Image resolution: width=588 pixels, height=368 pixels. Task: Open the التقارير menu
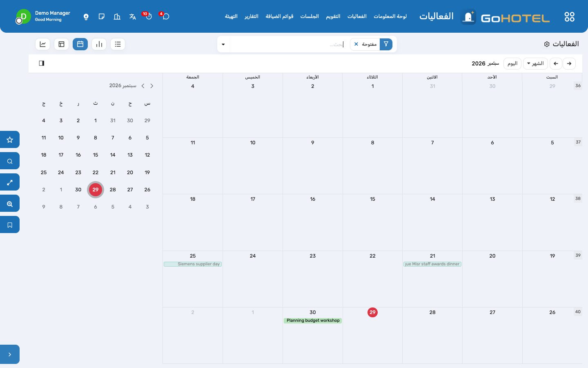coord(252,16)
